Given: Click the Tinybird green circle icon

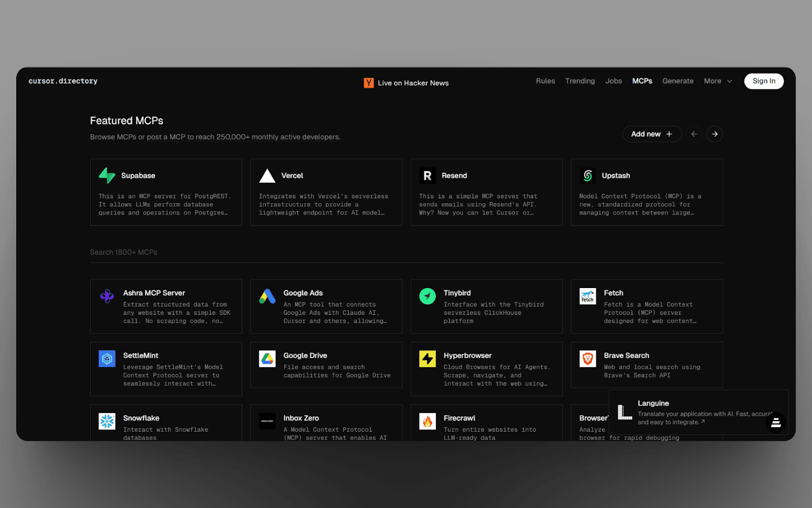Looking at the screenshot, I should coord(427,296).
